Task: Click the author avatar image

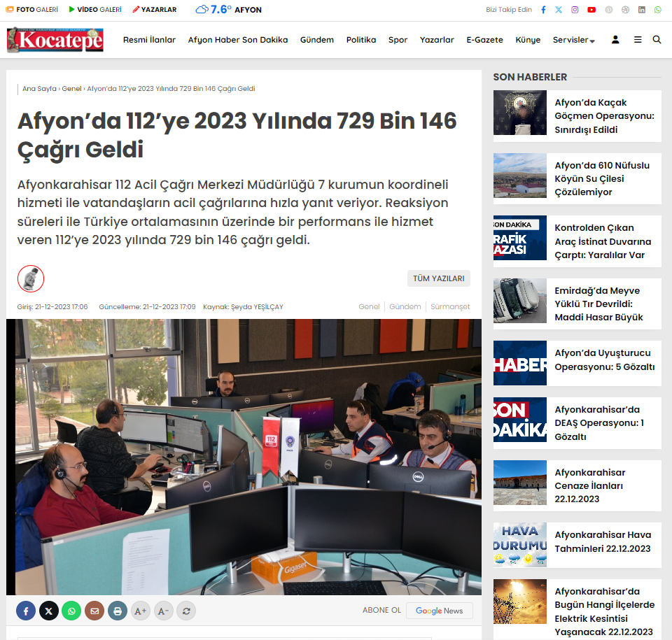Action: coord(30,278)
